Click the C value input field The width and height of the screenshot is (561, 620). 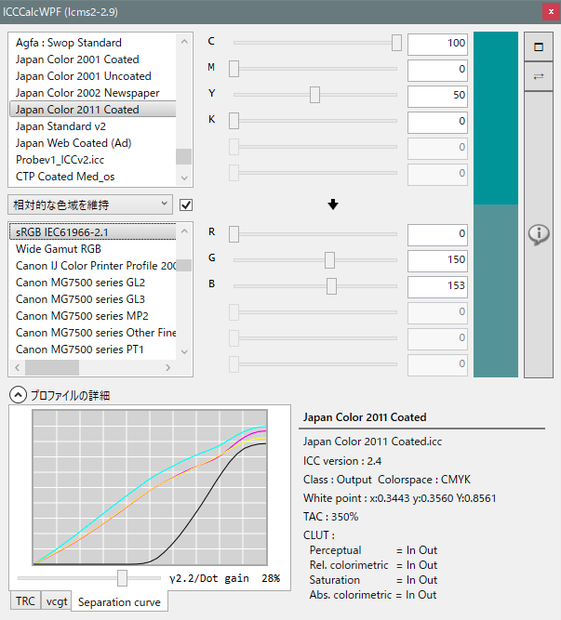click(437, 43)
